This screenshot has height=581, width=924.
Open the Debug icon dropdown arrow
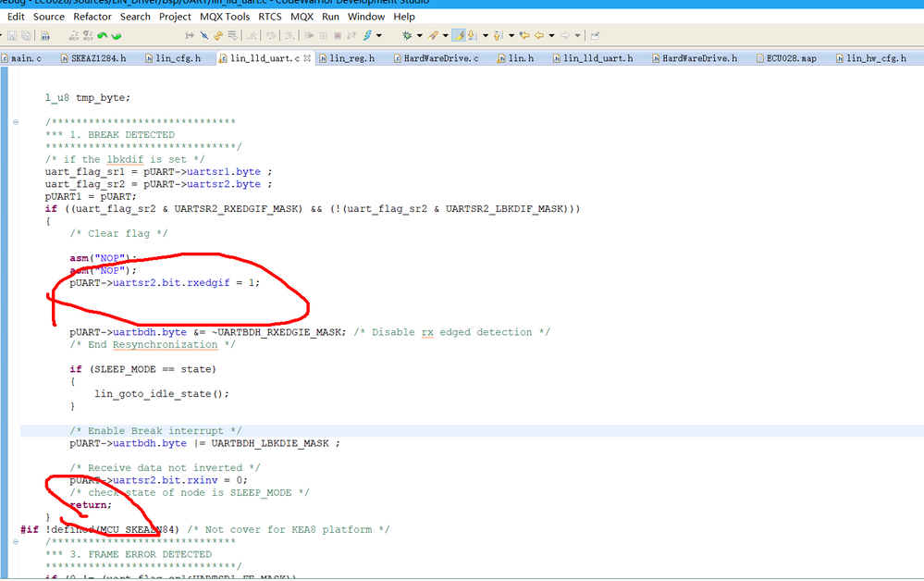click(420, 35)
